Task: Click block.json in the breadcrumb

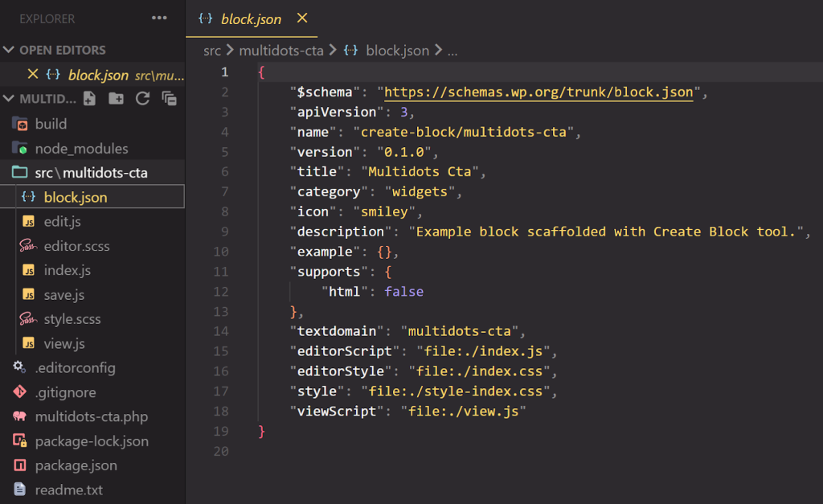Action: click(x=397, y=51)
